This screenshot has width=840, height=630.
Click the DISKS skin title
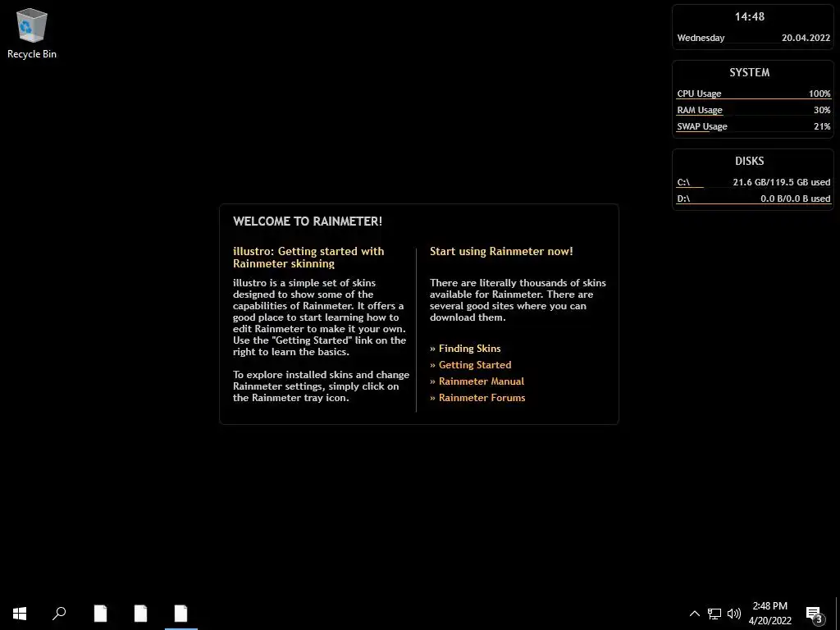pos(750,161)
